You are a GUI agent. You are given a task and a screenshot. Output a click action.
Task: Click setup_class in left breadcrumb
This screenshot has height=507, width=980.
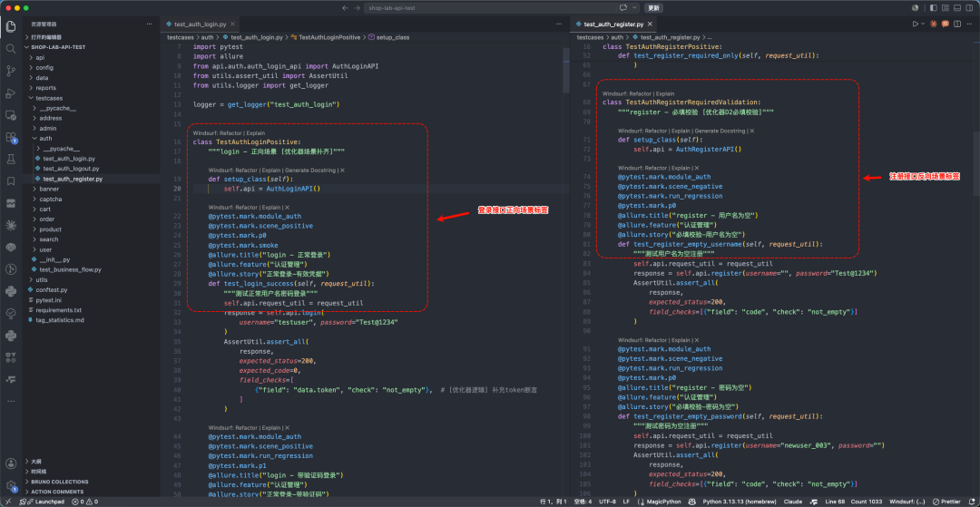[393, 37]
